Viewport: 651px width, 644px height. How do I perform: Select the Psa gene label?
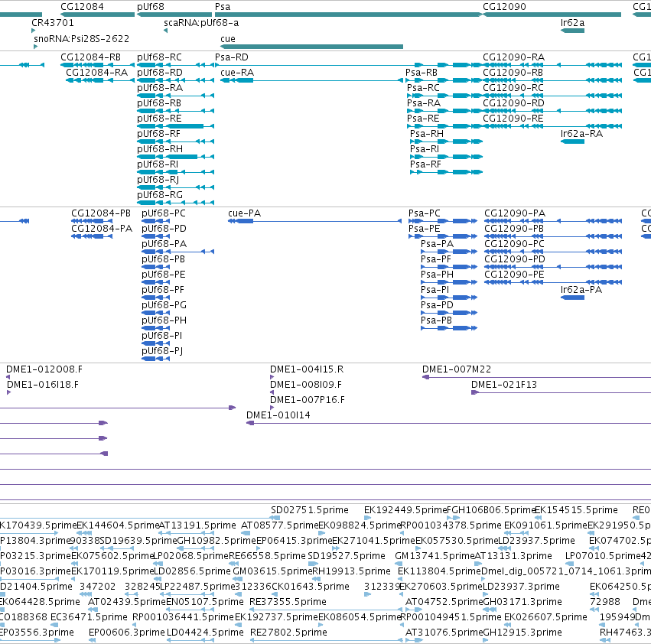[223, 7]
